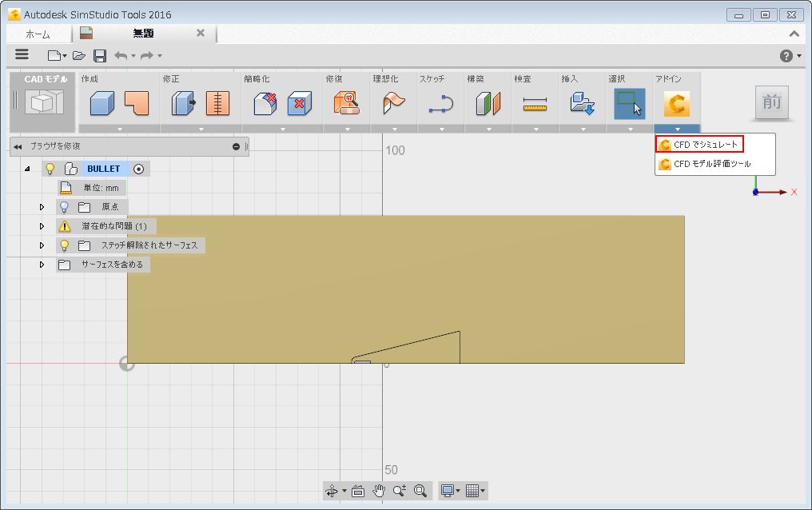The image size is (812, 510).
Task: Toggle visibility bulb of 原点 folder
Action: pos(64,207)
